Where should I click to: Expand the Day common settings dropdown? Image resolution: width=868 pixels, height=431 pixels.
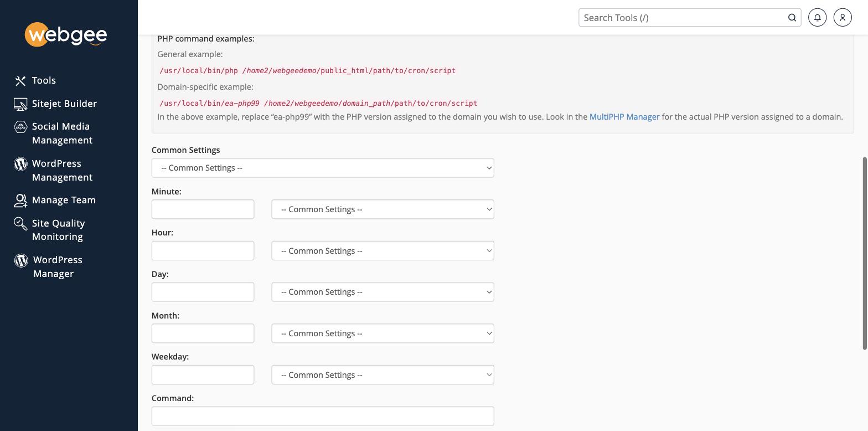click(x=383, y=292)
